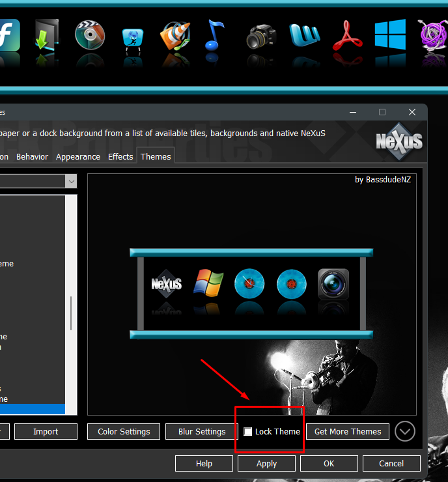Viewport: 448px width, 482px height.
Task: Click the circular down-chevron expander button
Action: [x=405, y=431]
